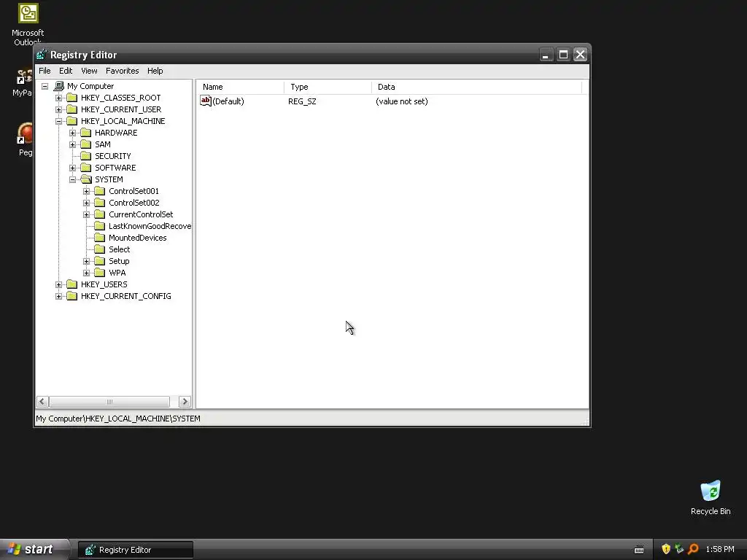Click the open SYSTEM folder icon
This screenshot has height=560, width=747.
click(x=86, y=179)
